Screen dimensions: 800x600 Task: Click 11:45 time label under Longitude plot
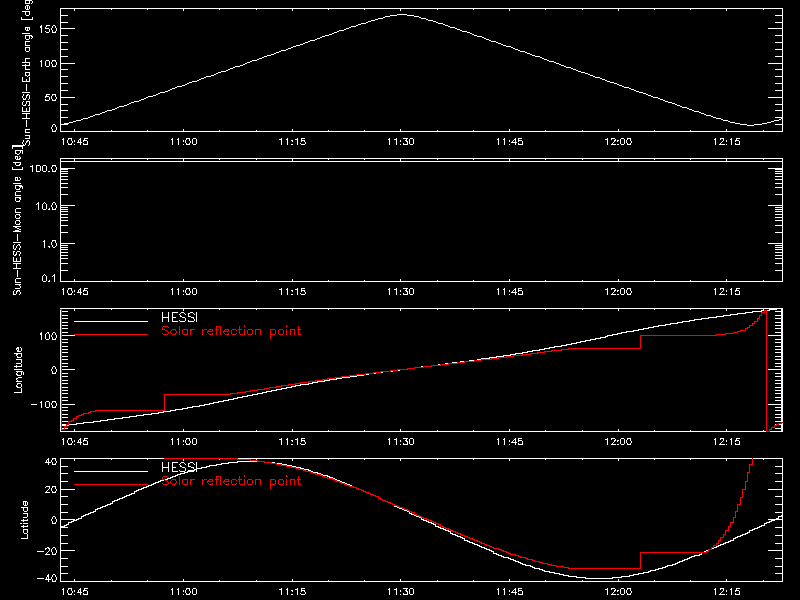click(x=509, y=442)
